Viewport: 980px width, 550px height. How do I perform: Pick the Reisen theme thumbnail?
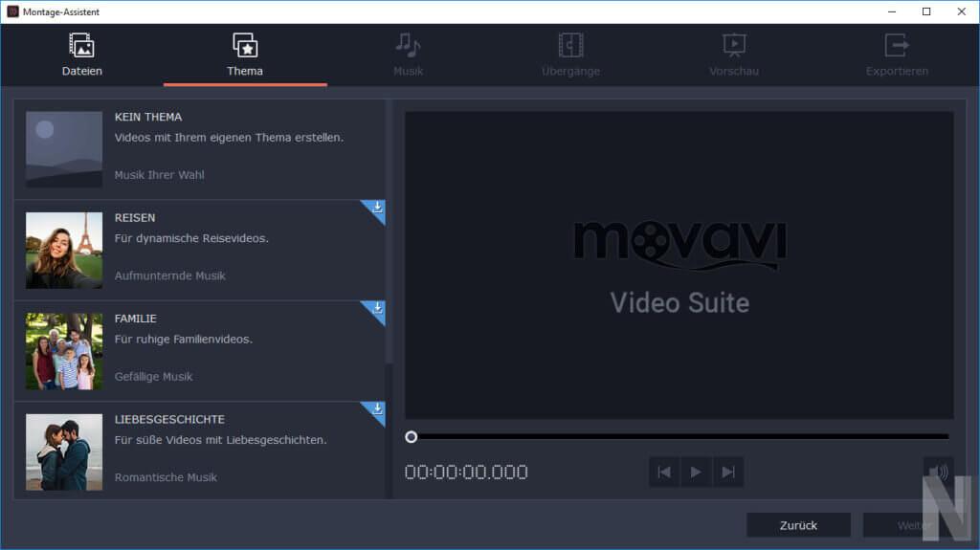64,250
